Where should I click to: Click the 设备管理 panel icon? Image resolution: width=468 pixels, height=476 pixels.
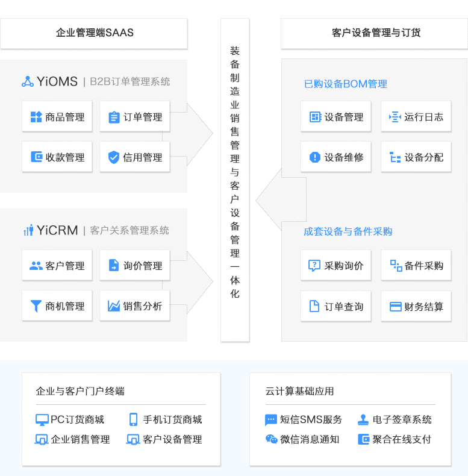click(316, 117)
